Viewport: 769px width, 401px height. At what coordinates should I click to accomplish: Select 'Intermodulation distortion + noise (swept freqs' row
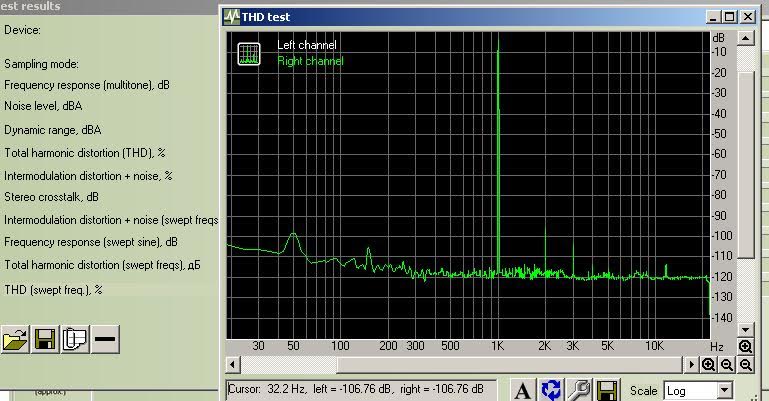111,220
